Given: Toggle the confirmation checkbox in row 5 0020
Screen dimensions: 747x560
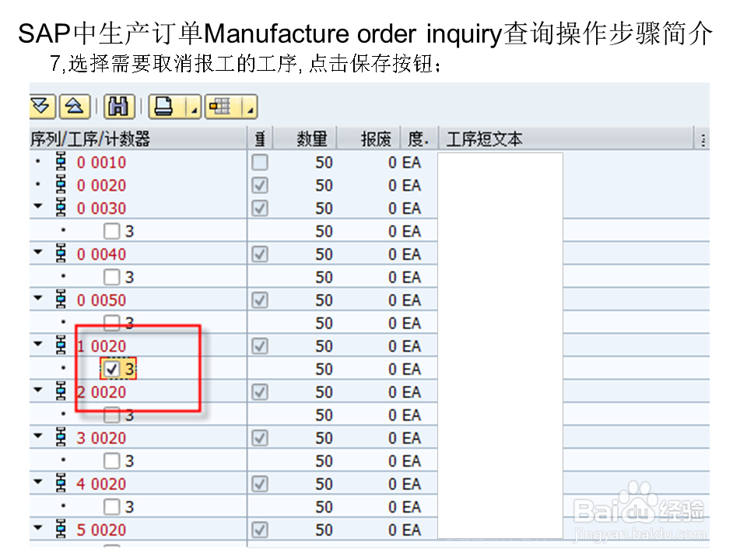Looking at the screenshot, I should (x=260, y=530).
